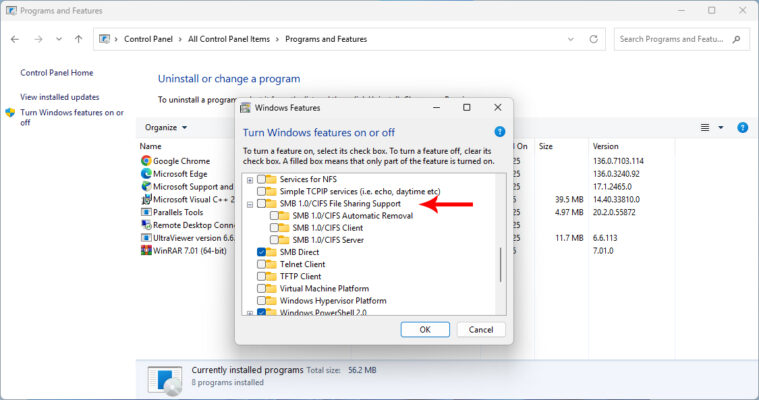Viewport: 759px width, 400px height.
Task: Click OK in Windows Features dialog
Action: click(x=425, y=329)
